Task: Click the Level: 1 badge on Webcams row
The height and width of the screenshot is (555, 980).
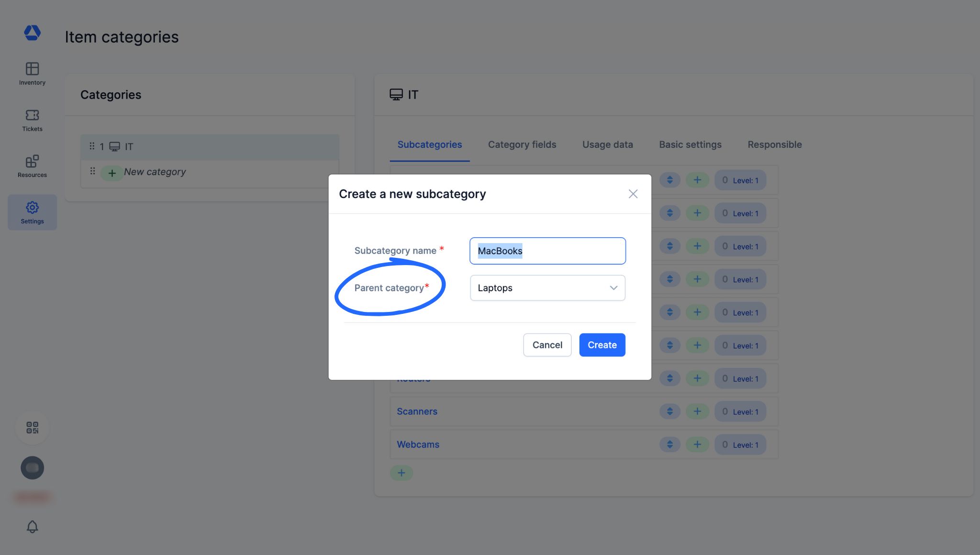Action: click(x=740, y=444)
